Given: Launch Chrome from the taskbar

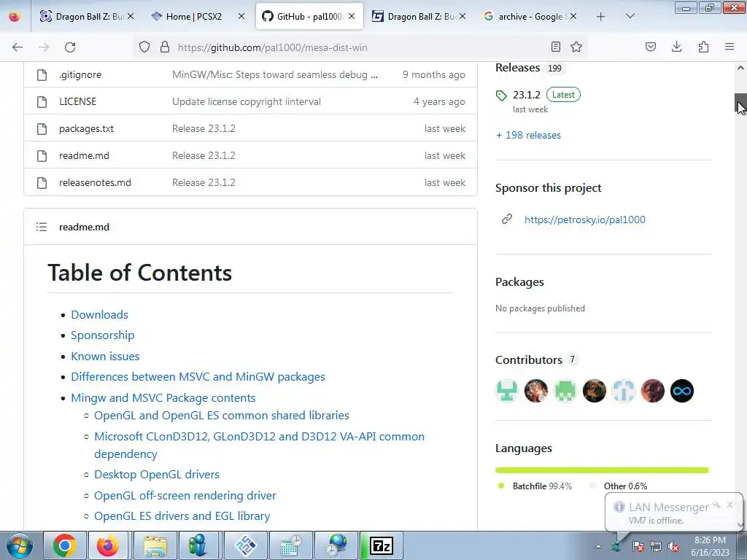Looking at the screenshot, I should (x=65, y=545).
